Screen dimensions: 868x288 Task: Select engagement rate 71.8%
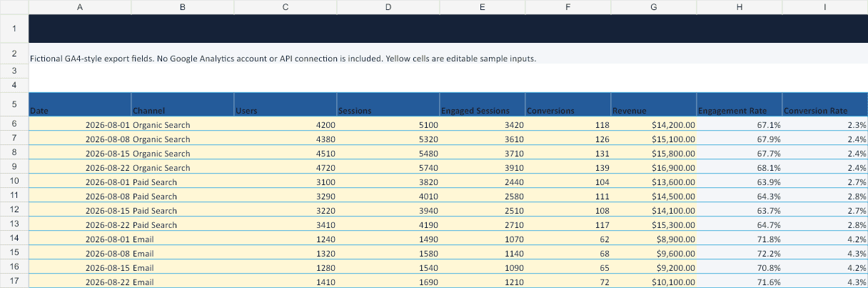[740, 239]
